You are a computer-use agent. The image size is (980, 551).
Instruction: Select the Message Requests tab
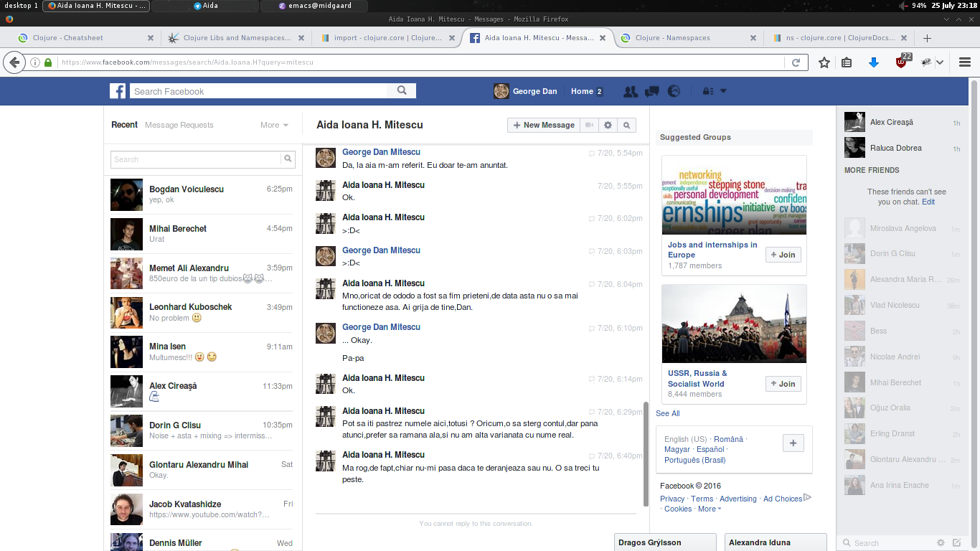pos(179,125)
